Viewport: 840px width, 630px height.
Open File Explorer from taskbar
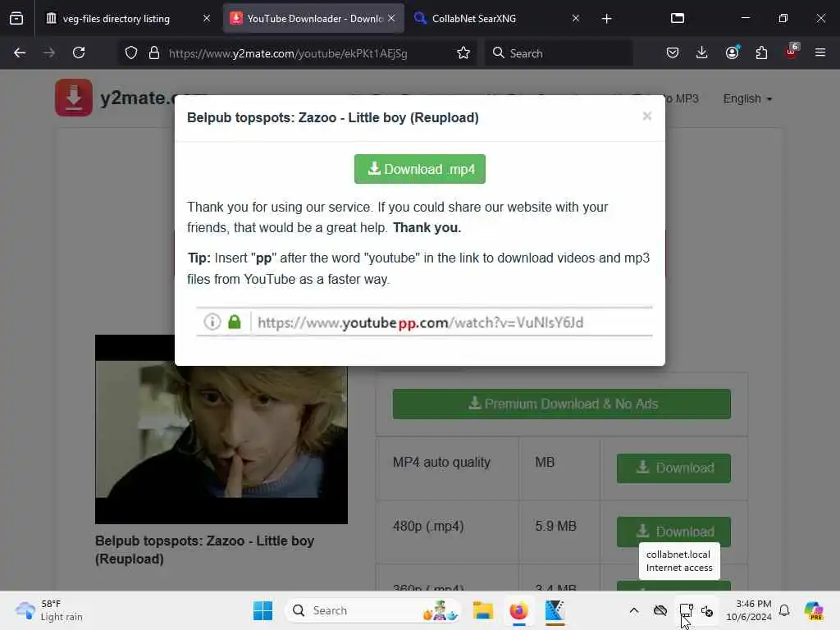[482, 610]
